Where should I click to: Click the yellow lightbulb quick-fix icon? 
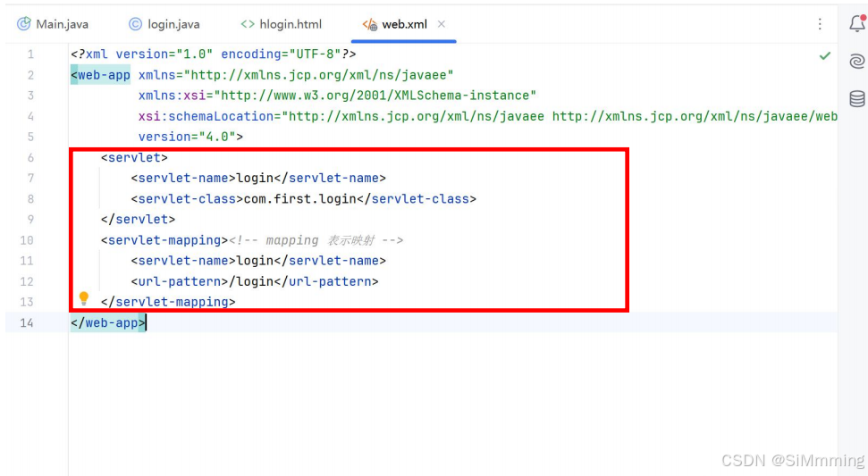click(84, 298)
